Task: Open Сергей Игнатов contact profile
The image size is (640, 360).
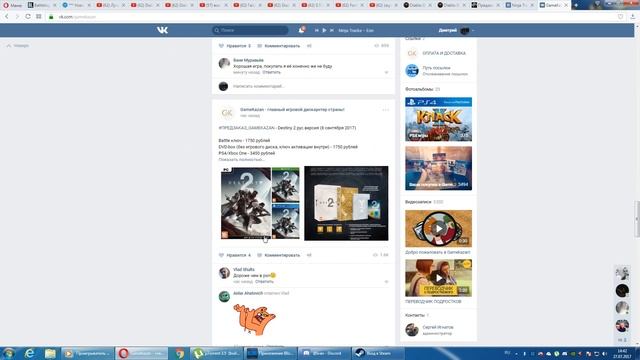Action: [438, 327]
